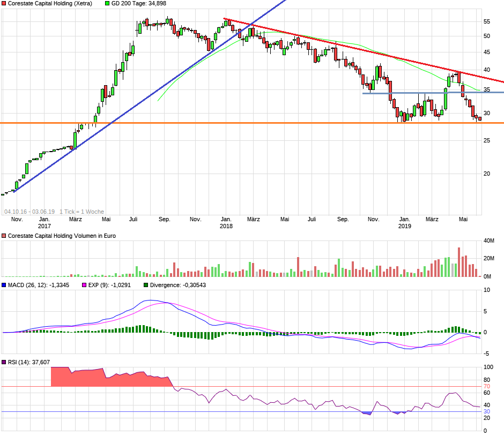Click the green Divergence legend swatch
The image size is (504, 436).
(x=146, y=285)
